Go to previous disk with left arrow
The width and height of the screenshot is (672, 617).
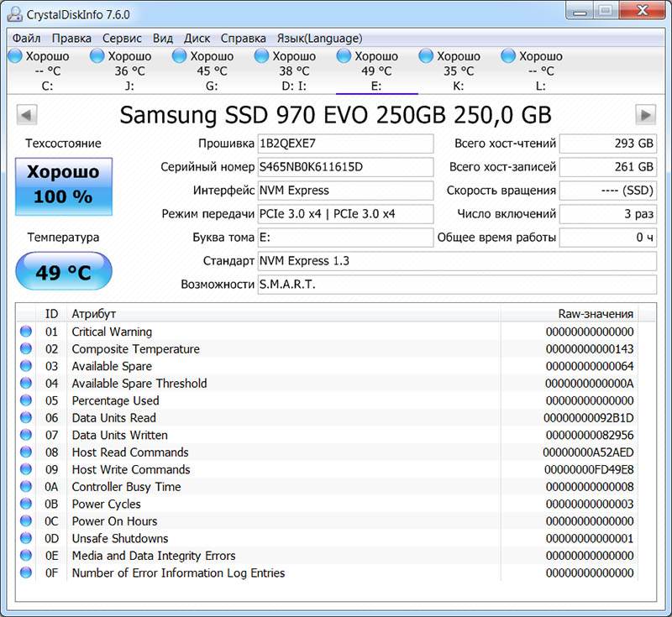tap(27, 115)
